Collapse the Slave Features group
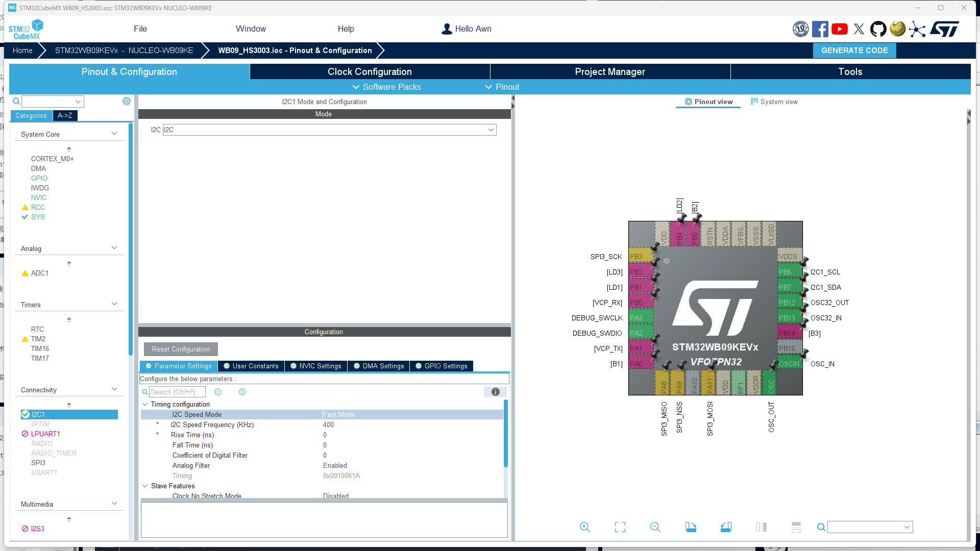The width and height of the screenshot is (980, 551). click(145, 486)
